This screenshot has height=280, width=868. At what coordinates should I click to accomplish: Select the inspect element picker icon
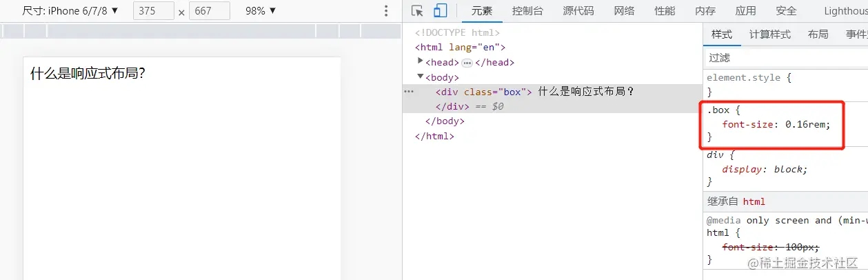point(417,10)
